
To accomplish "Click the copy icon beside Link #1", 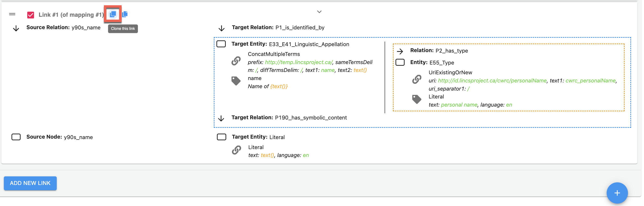I will point(125,14).
